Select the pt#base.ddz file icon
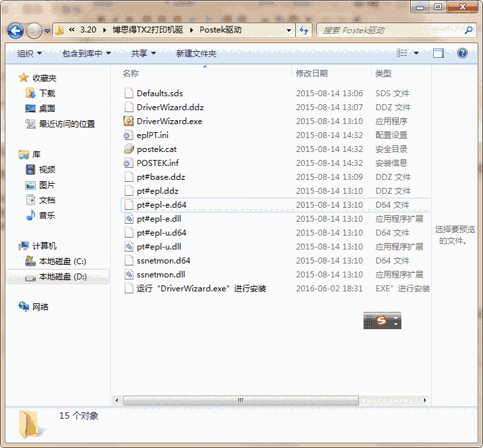The height and width of the screenshot is (448, 483). coord(129,177)
